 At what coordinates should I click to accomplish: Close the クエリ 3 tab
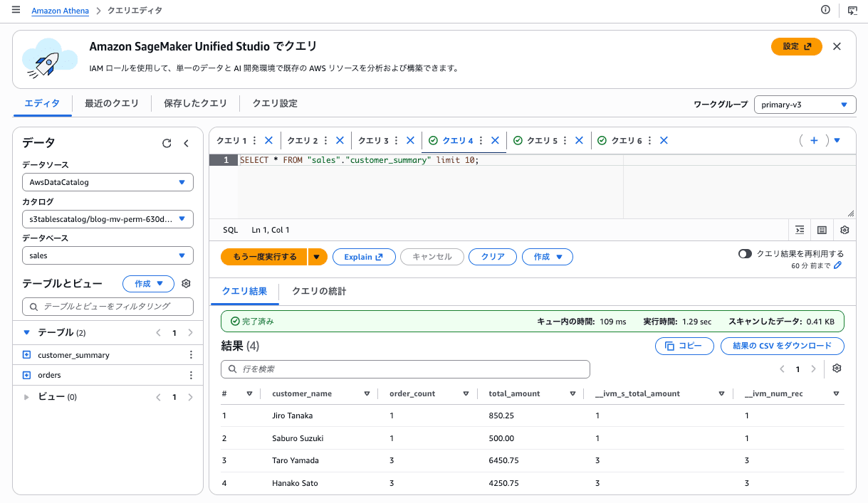(x=410, y=141)
